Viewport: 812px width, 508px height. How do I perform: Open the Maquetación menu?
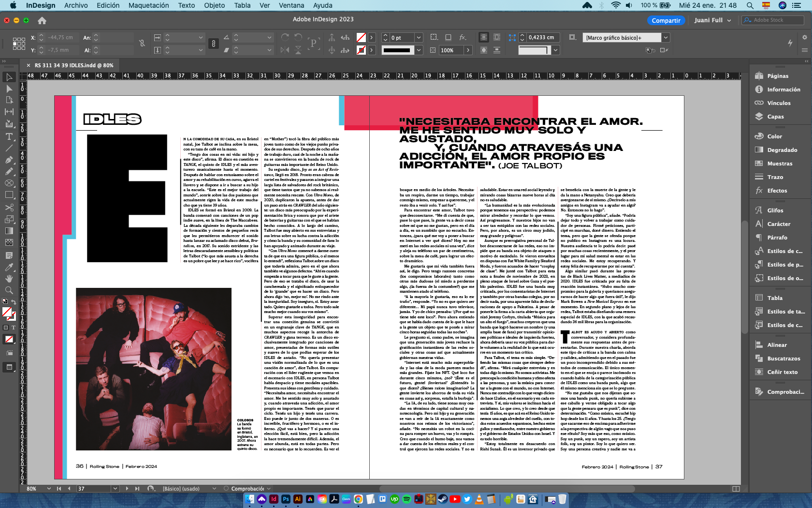149,5
